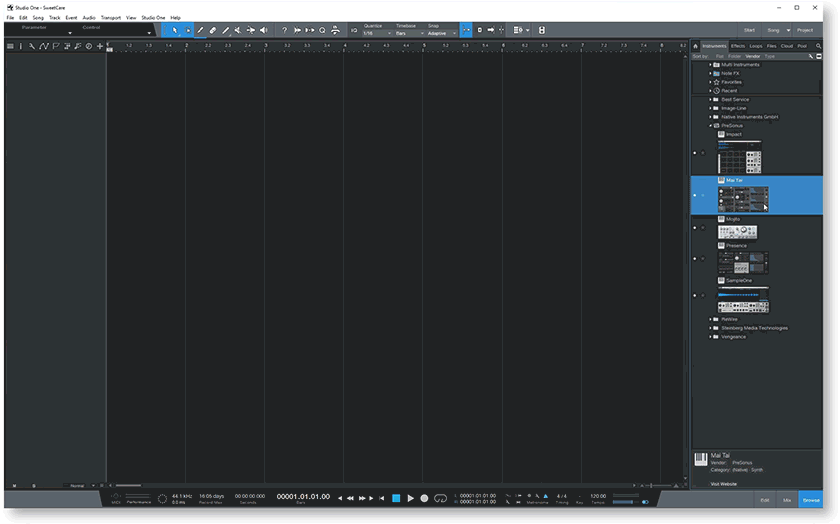840x524 pixels.
Task: Select the Listen speaker tool
Action: (264, 31)
